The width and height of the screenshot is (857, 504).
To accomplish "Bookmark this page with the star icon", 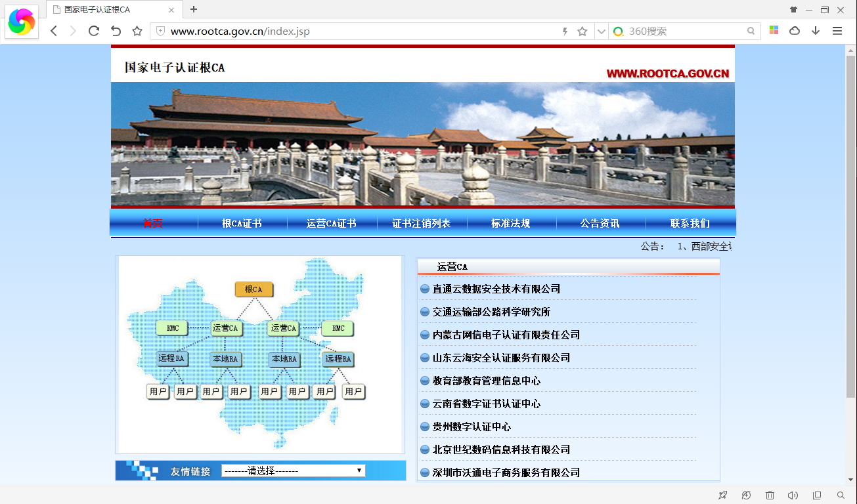I will click(582, 30).
